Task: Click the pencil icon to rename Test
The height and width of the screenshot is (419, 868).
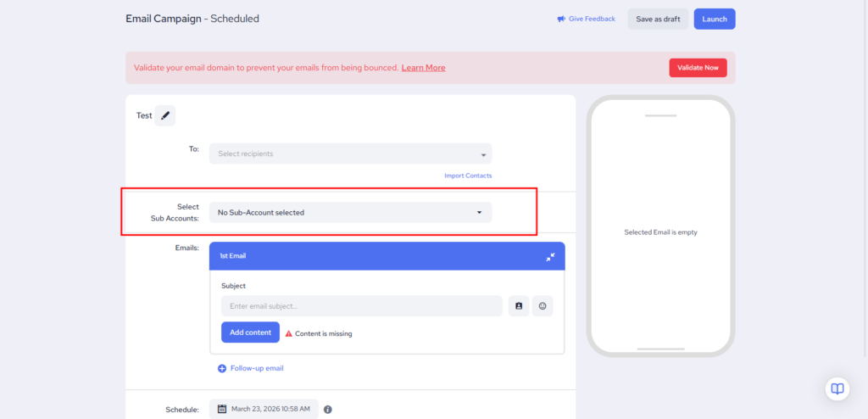Action: [165, 116]
